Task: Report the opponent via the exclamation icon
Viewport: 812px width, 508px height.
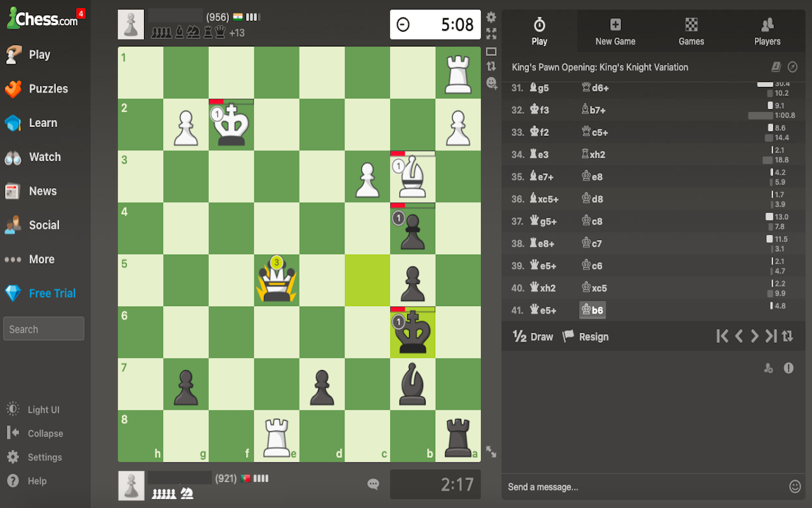Action: [x=789, y=368]
